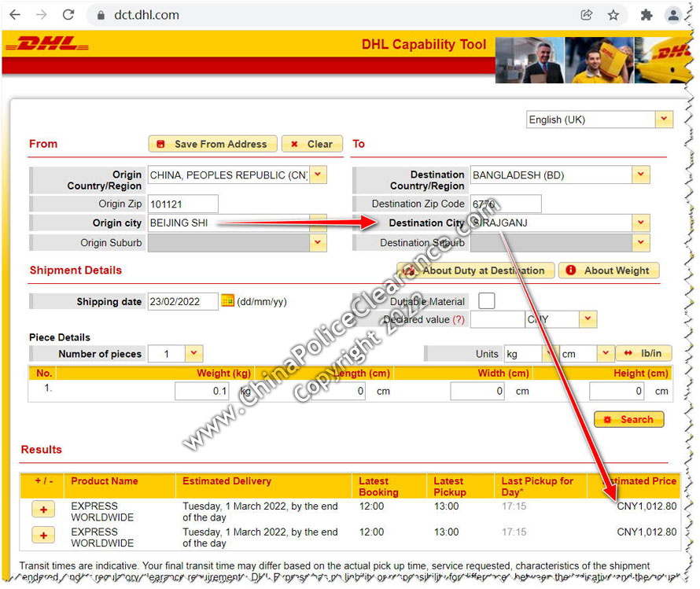Switch units with the lb/in button
700x589 pixels.
[x=643, y=353]
